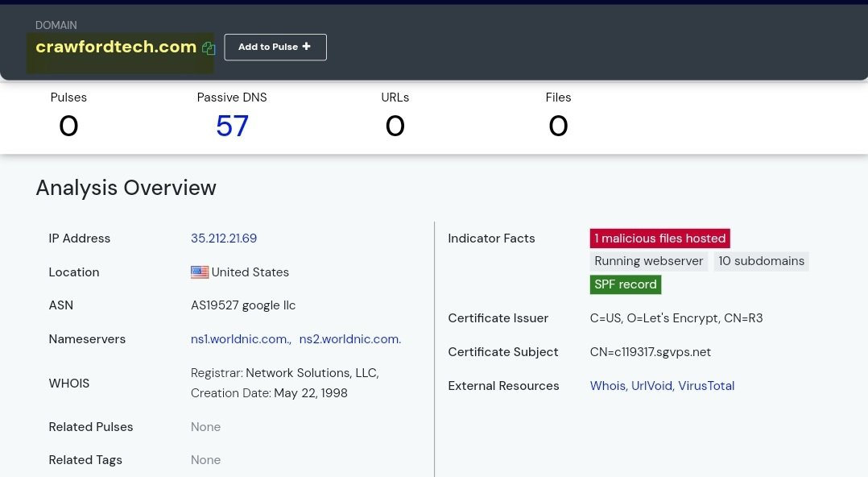Click the Add to Pulse button
The width and height of the screenshot is (868, 477).
275,47
